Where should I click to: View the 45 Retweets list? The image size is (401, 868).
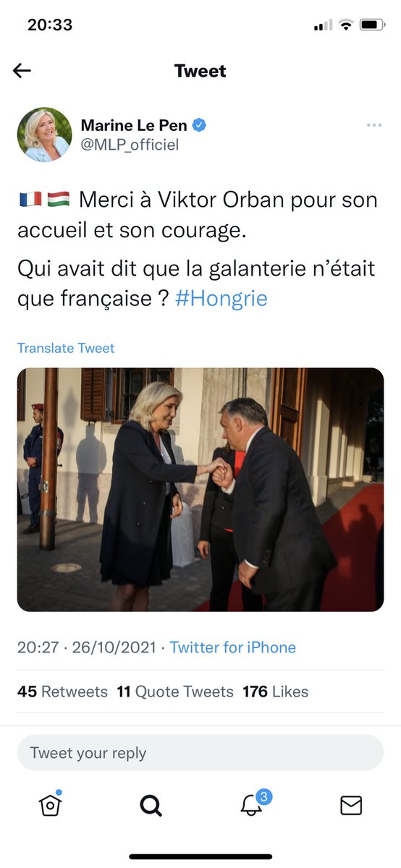(x=62, y=692)
